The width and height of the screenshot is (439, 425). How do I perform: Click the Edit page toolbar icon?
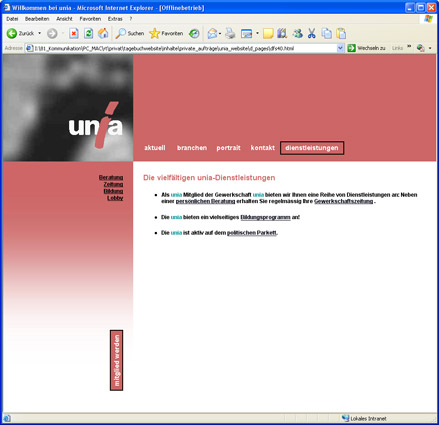[247, 33]
